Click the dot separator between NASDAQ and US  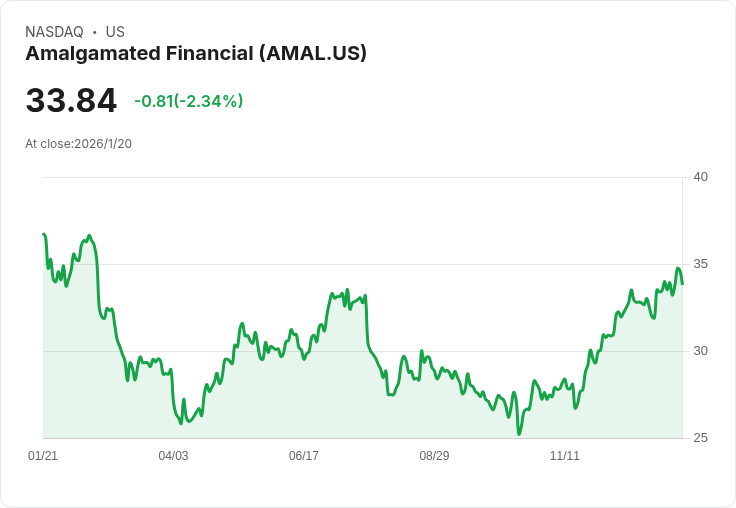pyautogui.click(x=94, y=33)
